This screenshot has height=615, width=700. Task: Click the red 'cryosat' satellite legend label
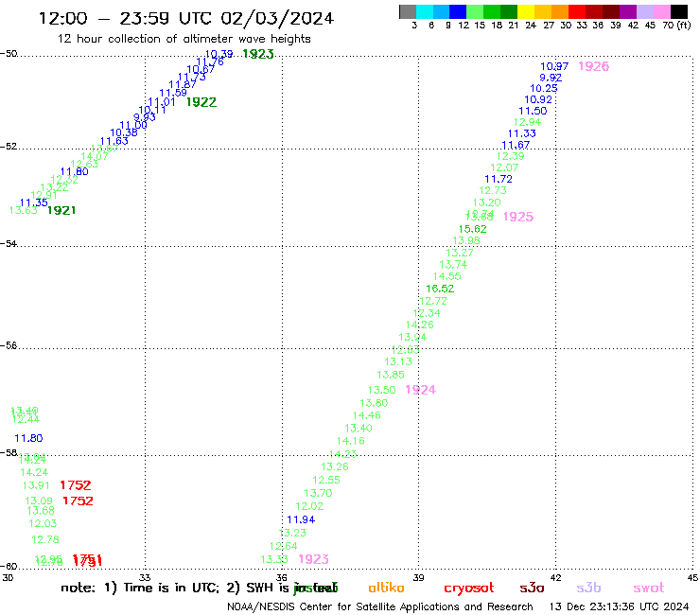pyautogui.click(x=469, y=589)
